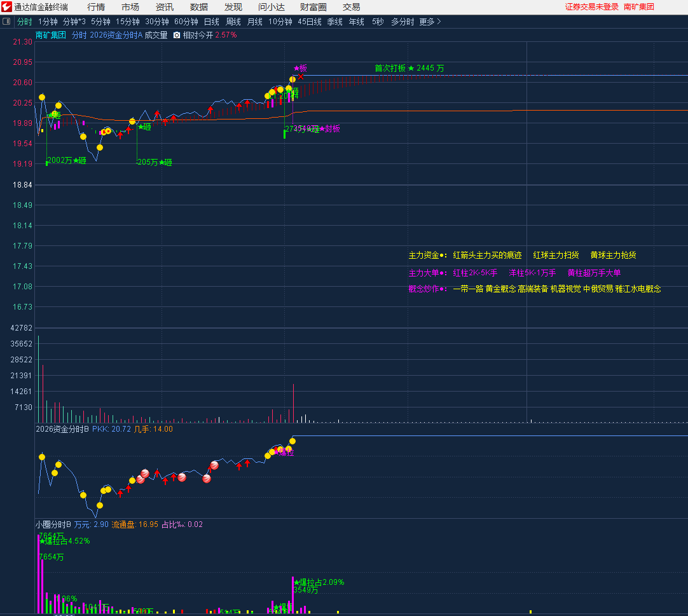688x616 pixels.
Task: Click the 南矿集团 link in title bar
Action: [x=638, y=7]
